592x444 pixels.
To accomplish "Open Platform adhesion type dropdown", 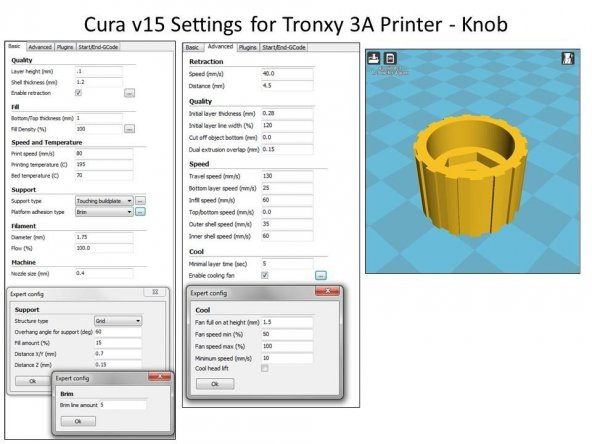I will 104,212.
